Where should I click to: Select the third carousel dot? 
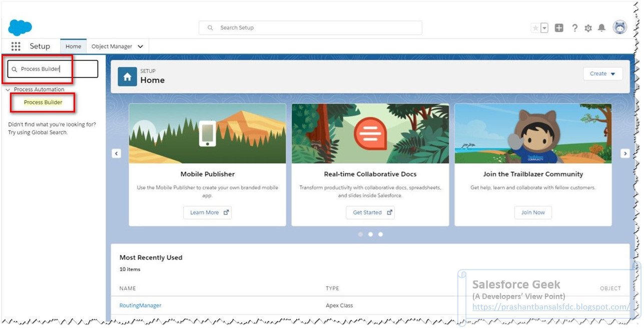point(380,234)
